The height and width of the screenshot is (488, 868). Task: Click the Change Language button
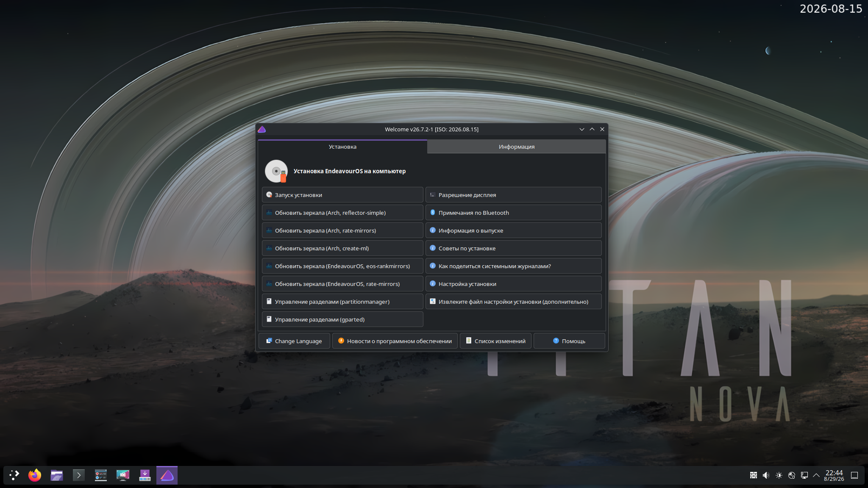tap(294, 341)
